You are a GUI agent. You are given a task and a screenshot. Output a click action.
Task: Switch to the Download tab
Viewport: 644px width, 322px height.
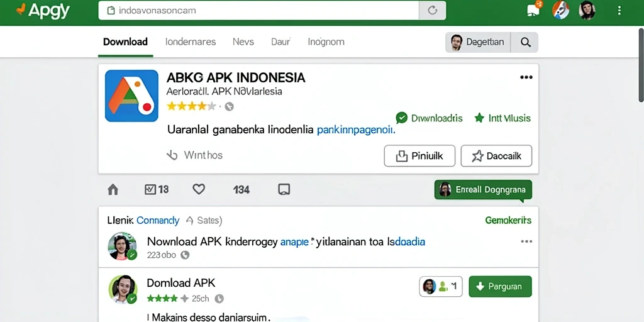[125, 42]
